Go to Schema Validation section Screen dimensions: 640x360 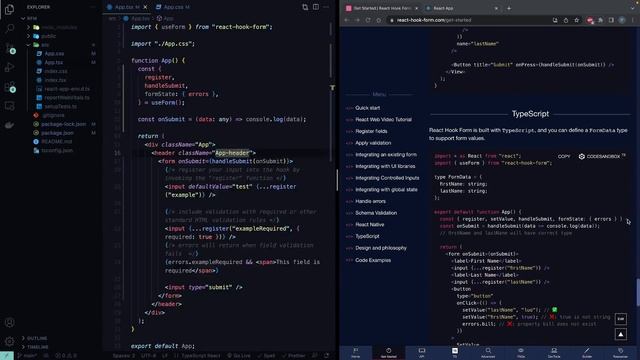[x=376, y=213]
